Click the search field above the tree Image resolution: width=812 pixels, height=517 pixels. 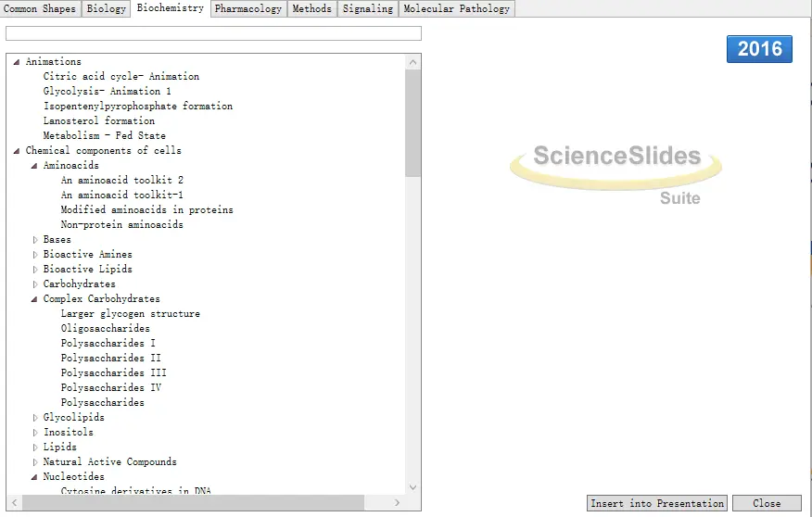(213, 33)
